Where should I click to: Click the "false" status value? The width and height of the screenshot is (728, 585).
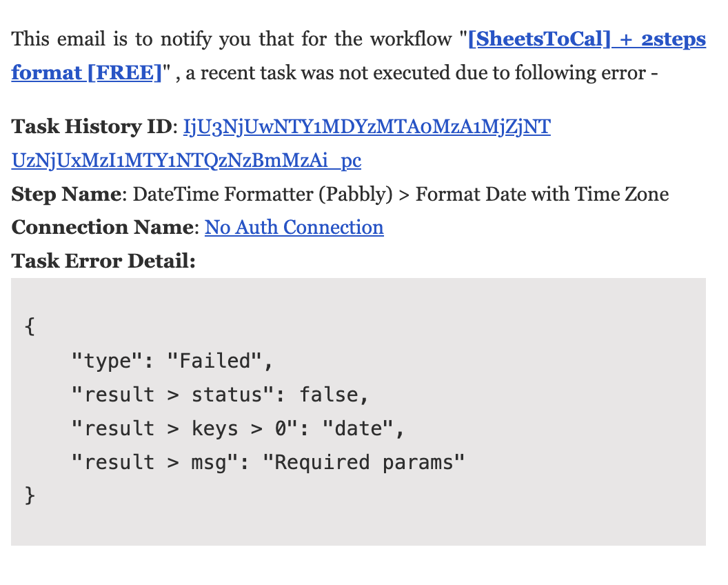(330, 395)
